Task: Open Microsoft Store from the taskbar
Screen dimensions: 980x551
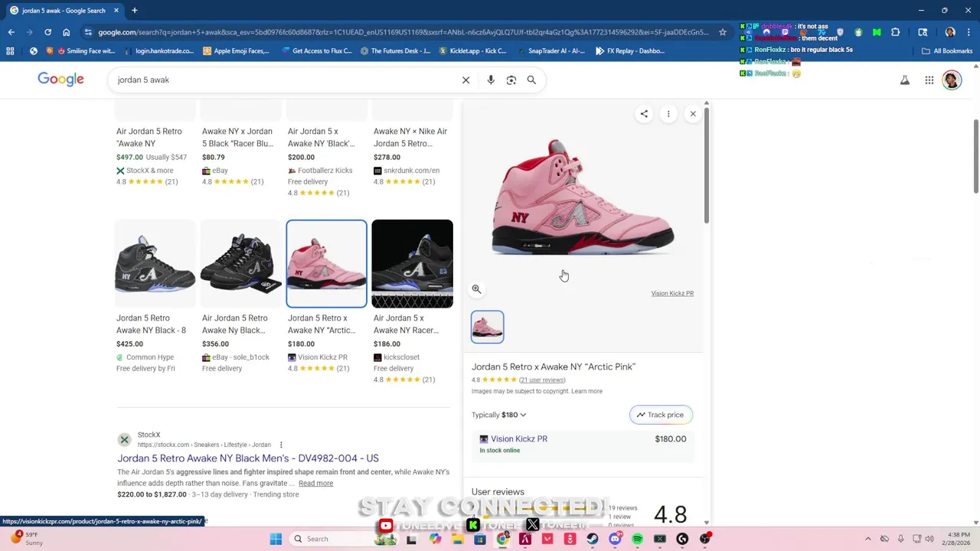Action: click(480, 539)
